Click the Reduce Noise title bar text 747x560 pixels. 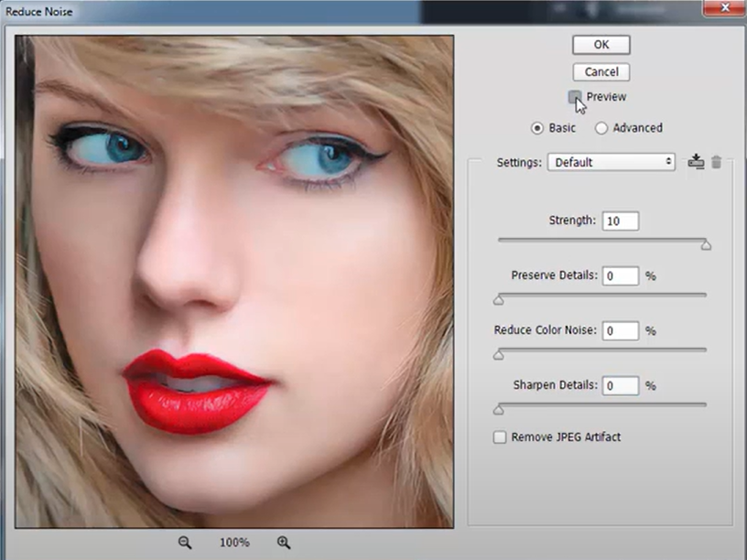point(39,12)
